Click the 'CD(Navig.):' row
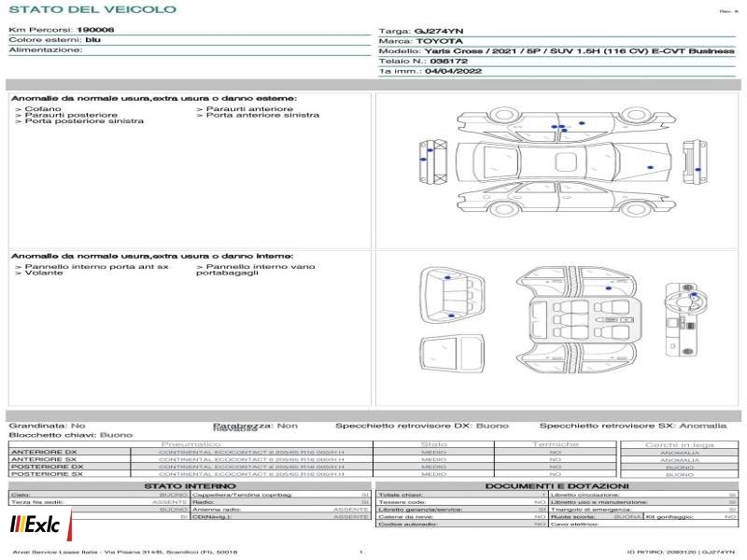This screenshot has height=560, width=747. pos(281,517)
